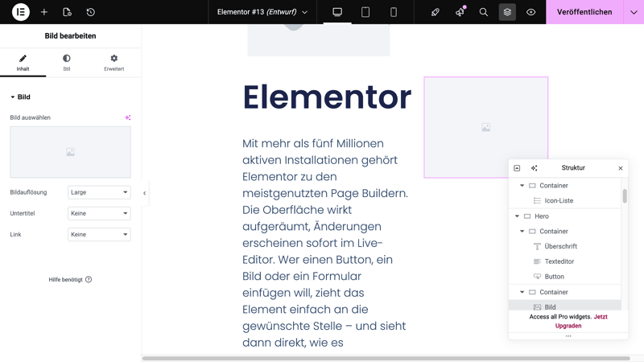644x362 pixels.
Task: Click the Überschrift heading type icon
Action: tap(537, 246)
